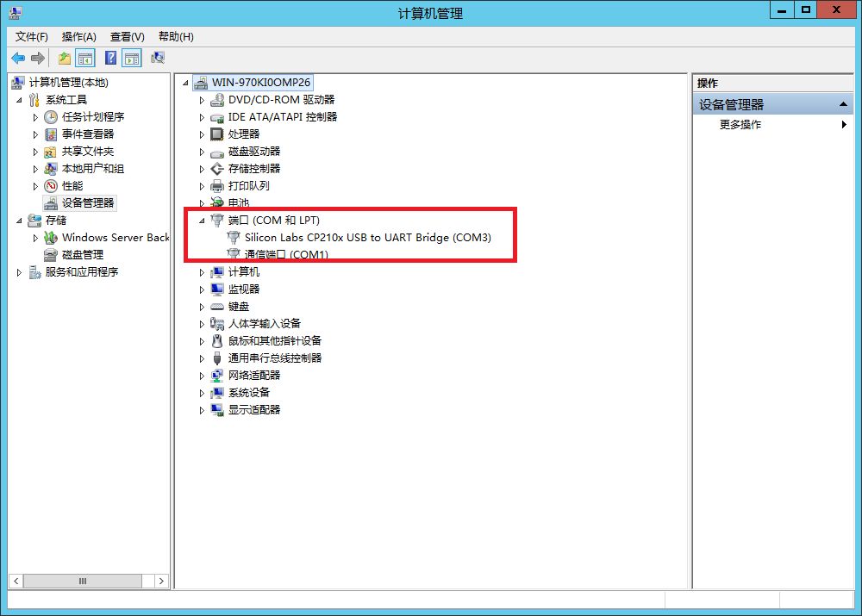Expand the 磁盘驱动器 node
Viewport: 862px width, 616px height.
pyautogui.click(x=202, y=152)
